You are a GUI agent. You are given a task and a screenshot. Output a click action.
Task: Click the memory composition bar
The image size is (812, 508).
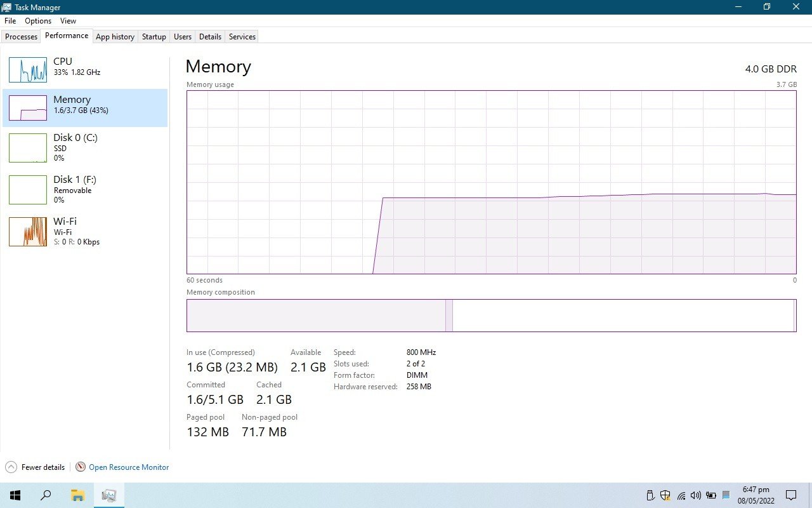click(491, 316)
